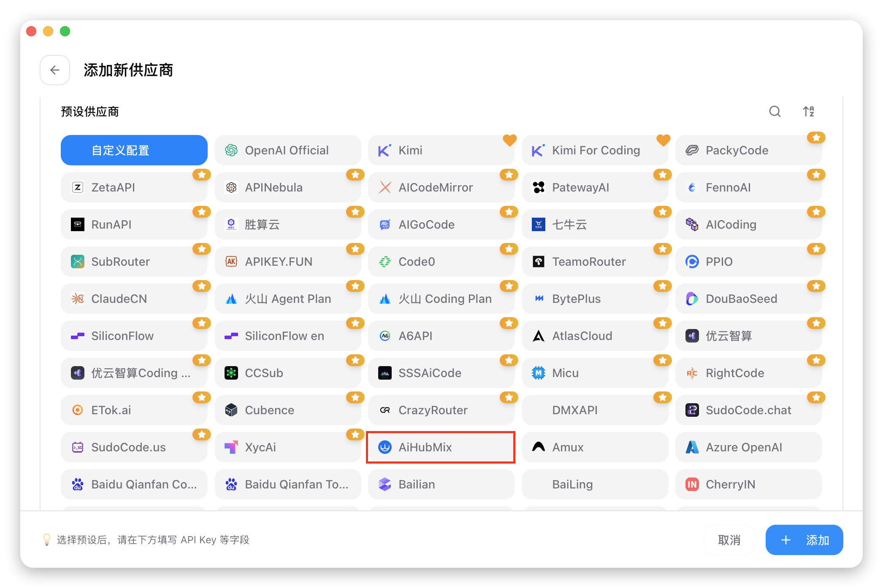Choose the RightCode provider
This screenshot has width=883, height=588.
tap(748, 373)
